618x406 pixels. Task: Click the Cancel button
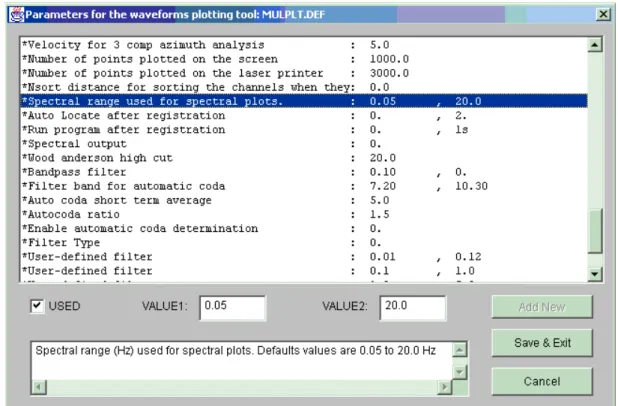tap(542, 381)
